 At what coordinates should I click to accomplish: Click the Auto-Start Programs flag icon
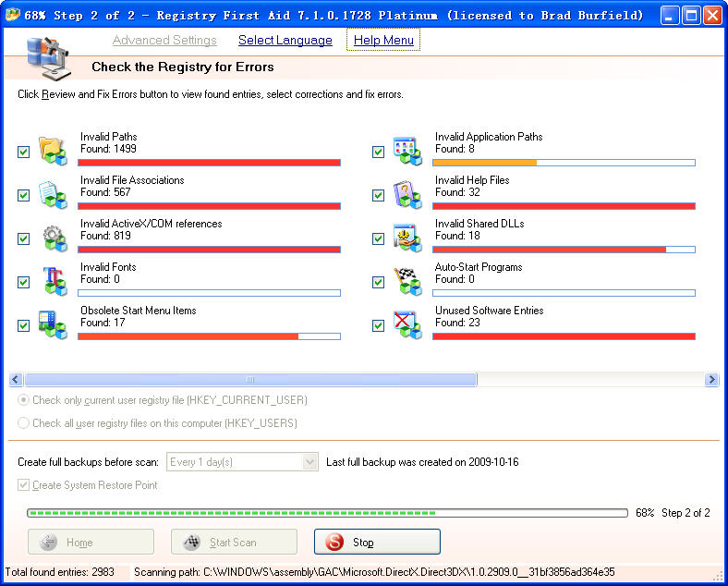coord(407,281)
